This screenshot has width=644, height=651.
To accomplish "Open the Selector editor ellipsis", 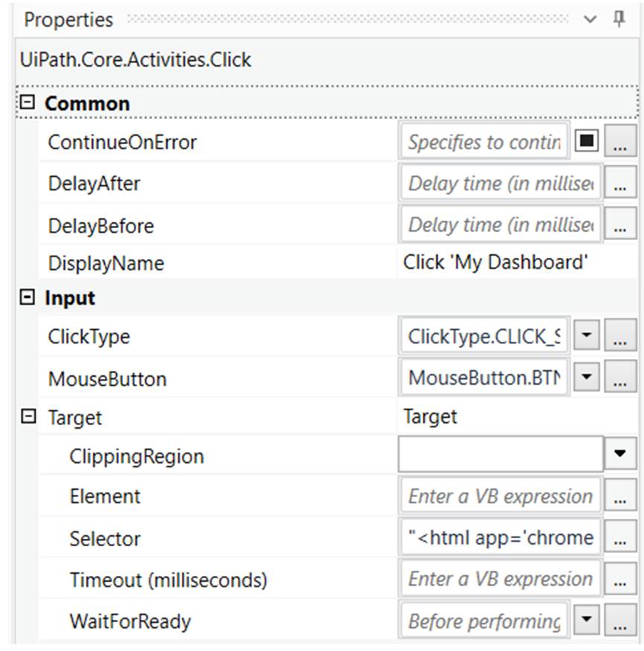I will point(621,538).
